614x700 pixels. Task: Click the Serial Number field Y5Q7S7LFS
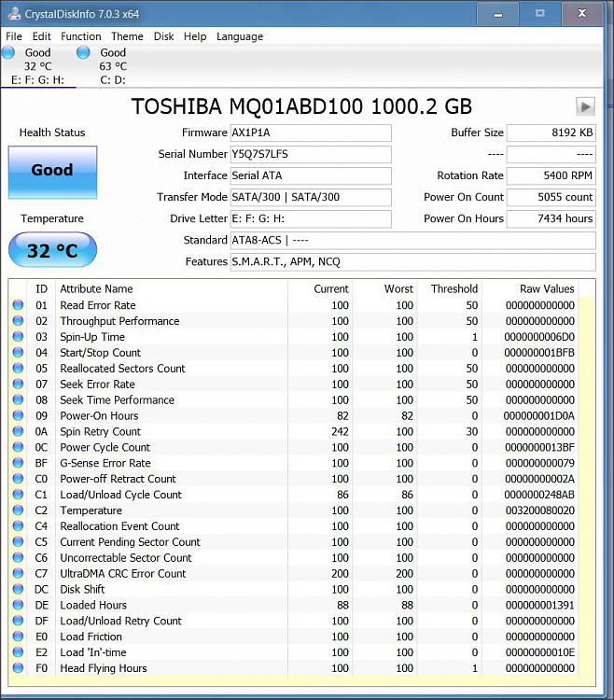pyautogui.click(x=311, y=154)
